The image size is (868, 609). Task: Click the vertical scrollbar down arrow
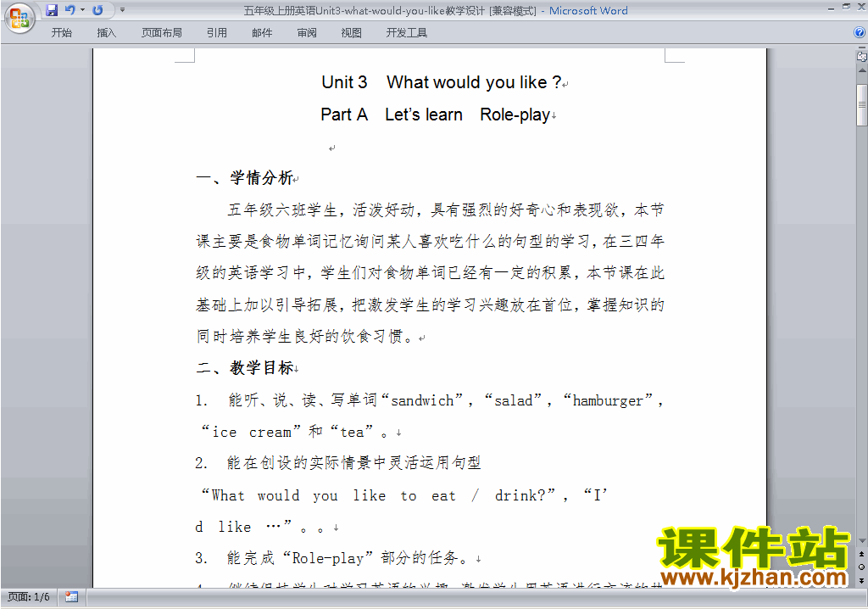click(862, 541)
